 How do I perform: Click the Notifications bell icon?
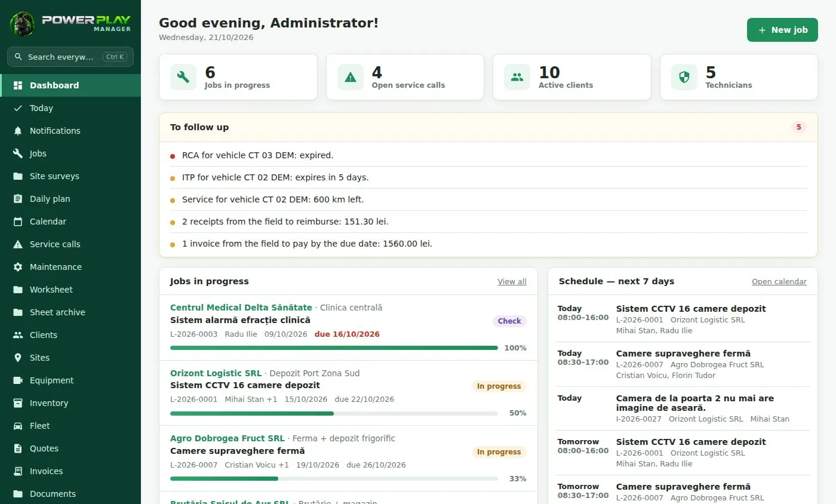[x=18, y=131]
